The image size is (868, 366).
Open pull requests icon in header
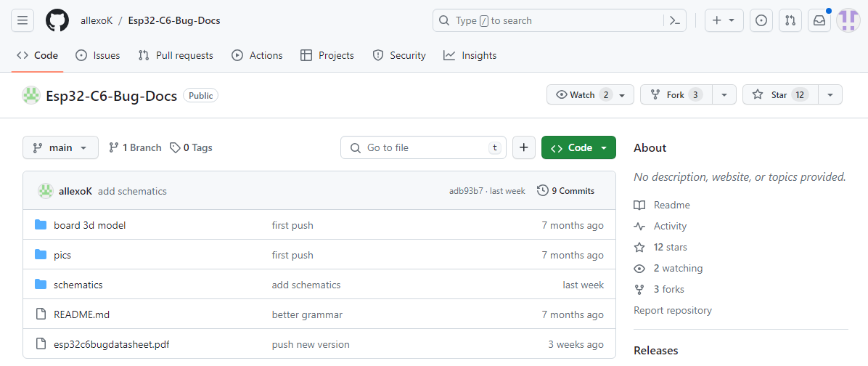pos(790,20)
